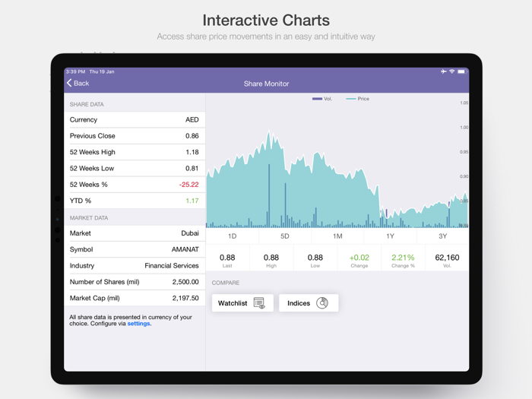Click the Previous Close 0.86 row
The width and height of the screenshot is (532, 399).
(135, 136)
